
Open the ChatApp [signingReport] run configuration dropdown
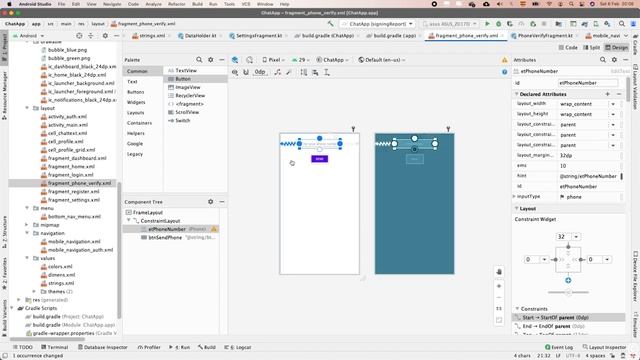378,24
